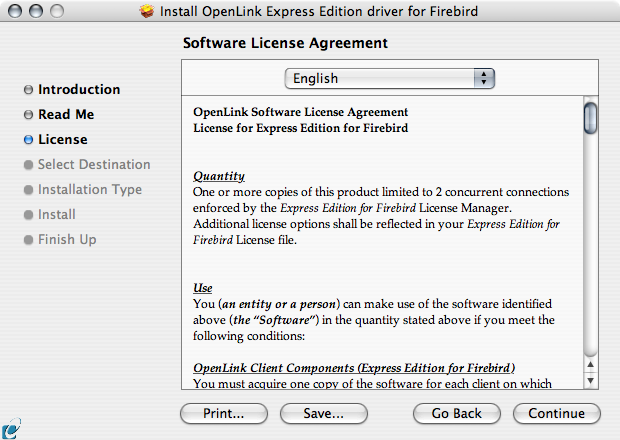This screenshot has height=440, width=620.
Task: Click the Introduction step bullet
Action: point(28,90)
